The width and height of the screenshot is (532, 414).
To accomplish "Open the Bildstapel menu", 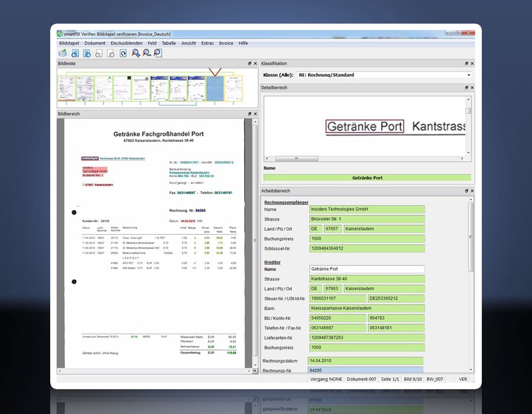I will click(69, 43).
